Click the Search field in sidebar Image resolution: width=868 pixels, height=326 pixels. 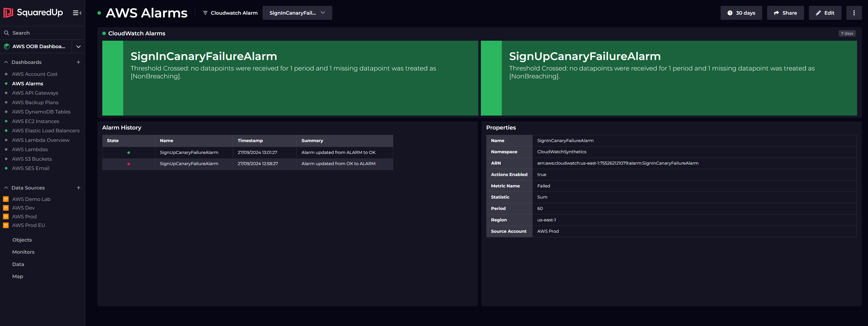coord(43,33)
